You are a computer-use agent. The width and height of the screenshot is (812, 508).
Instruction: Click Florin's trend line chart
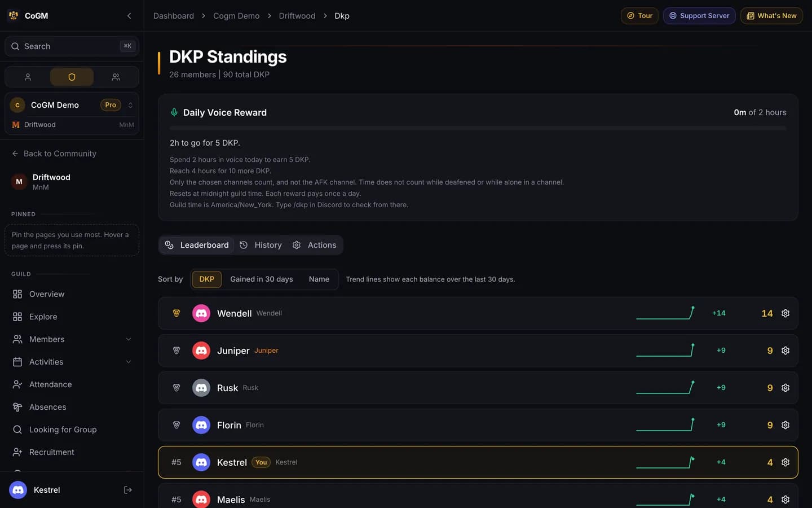(x=665, y=424)
